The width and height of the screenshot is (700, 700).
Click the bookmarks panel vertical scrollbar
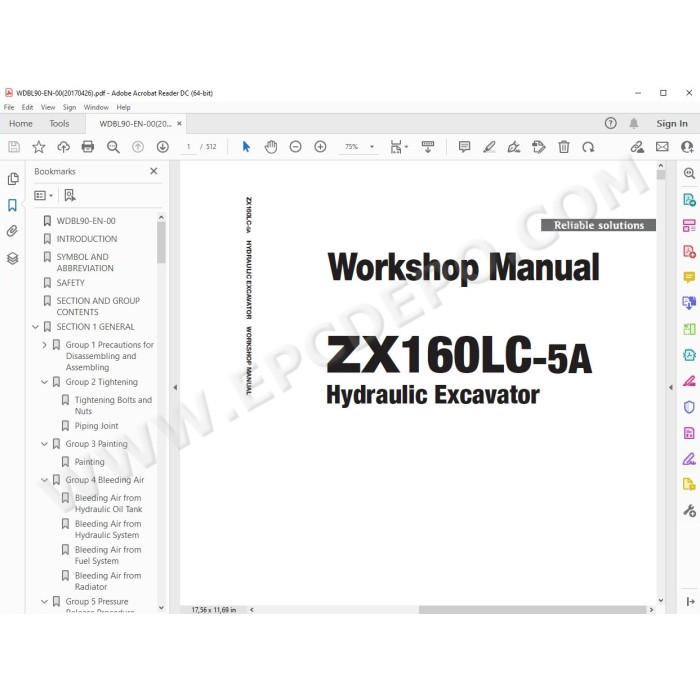click(x=161, y=242)
